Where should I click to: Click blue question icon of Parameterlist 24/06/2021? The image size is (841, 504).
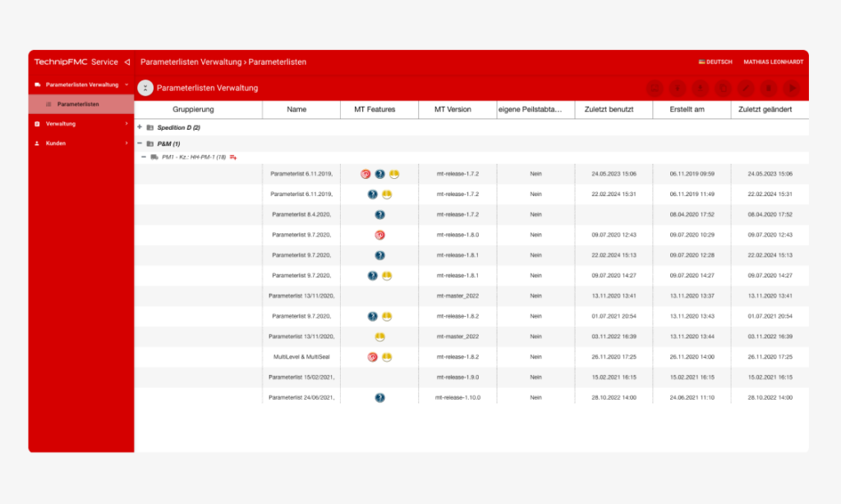tap(379, 398)
